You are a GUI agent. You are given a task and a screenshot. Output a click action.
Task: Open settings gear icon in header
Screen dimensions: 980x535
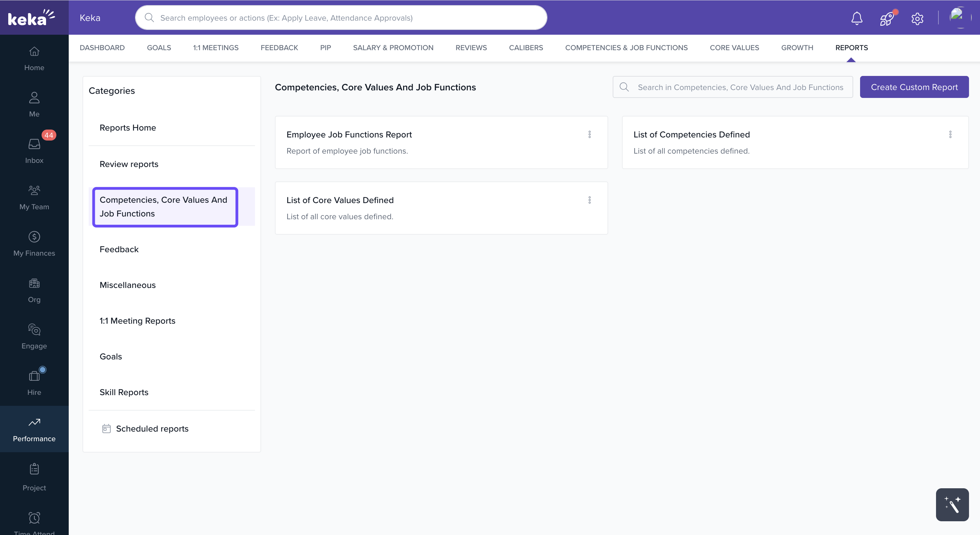[917, 18]
